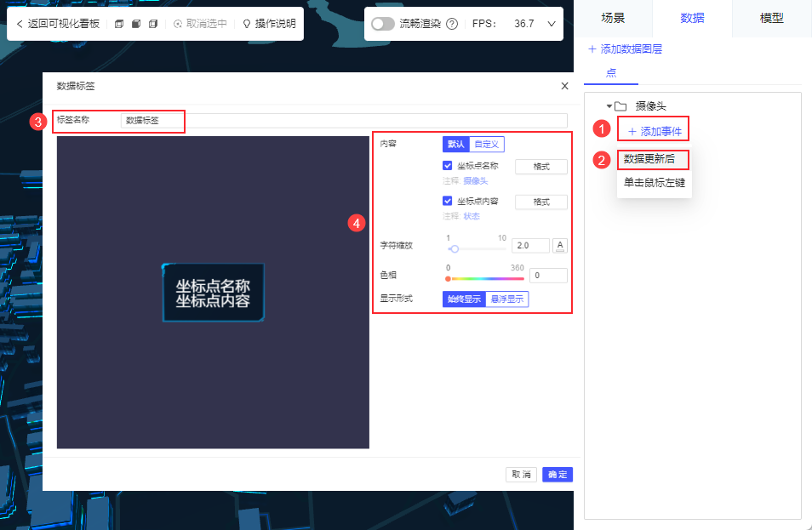Click the 摄像头 annotation link
812x530 pixels.
click(476, 180)
